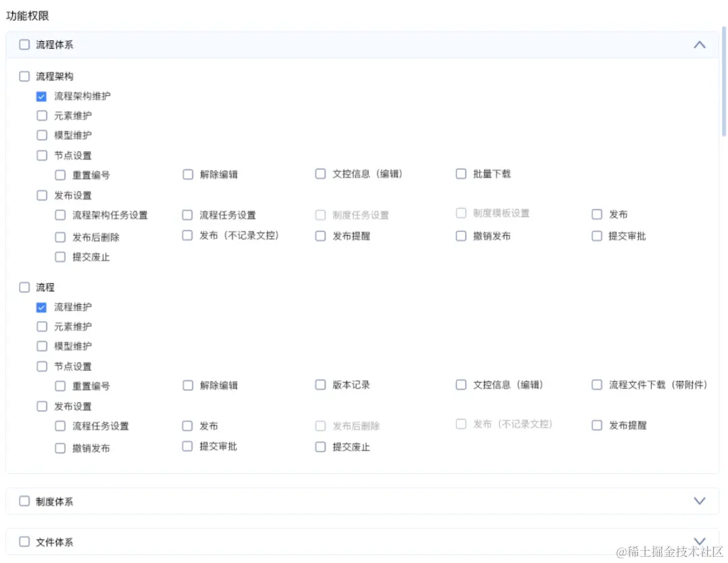Enable the 版本记录 checkbox

[320, 384]
